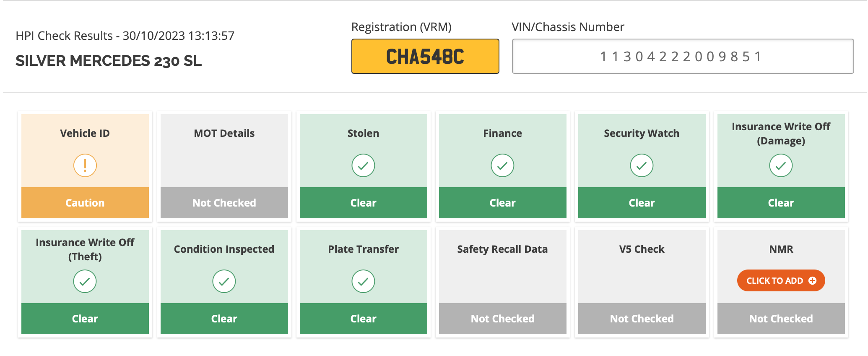Click the Finance check mark icon
Screen dimensions: 868x356
502,165
